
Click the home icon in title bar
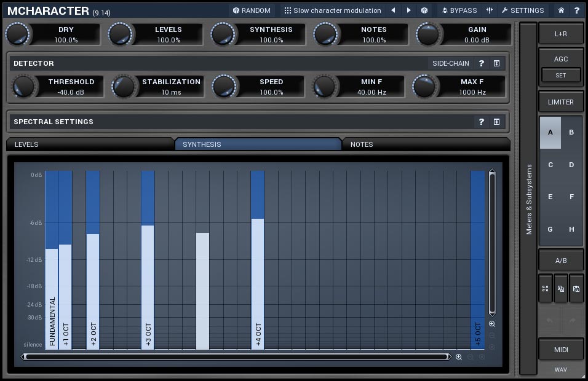point(561,10)
